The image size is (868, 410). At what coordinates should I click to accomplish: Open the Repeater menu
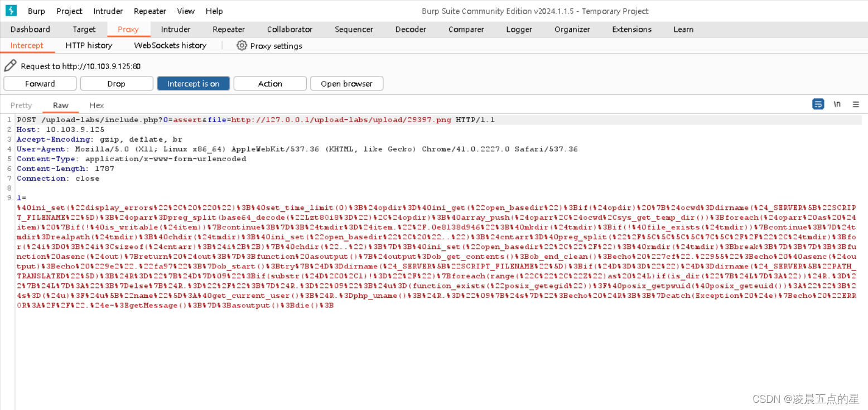pyautogui.click(x=150, y=11)
